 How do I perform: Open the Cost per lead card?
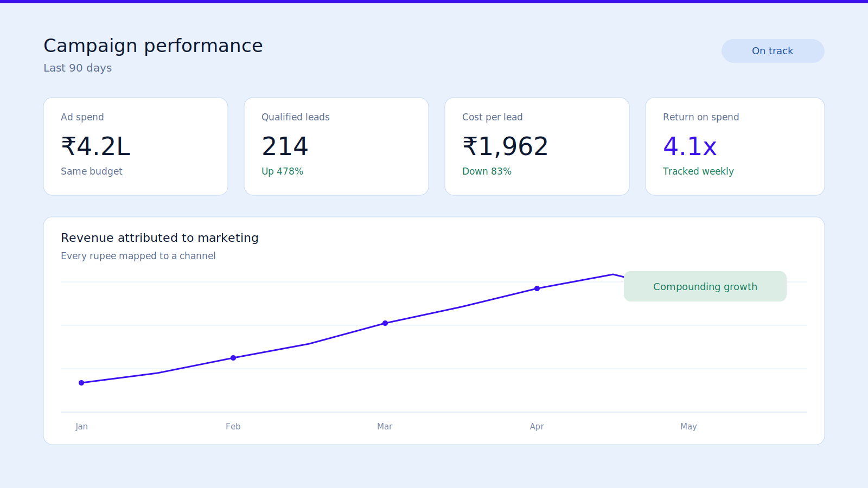click(537, 146)
